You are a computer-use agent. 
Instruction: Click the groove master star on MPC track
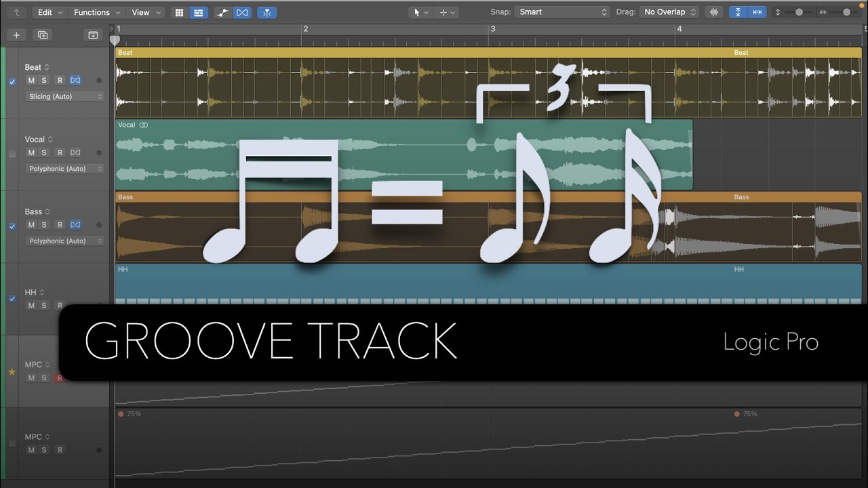(12, 371)
